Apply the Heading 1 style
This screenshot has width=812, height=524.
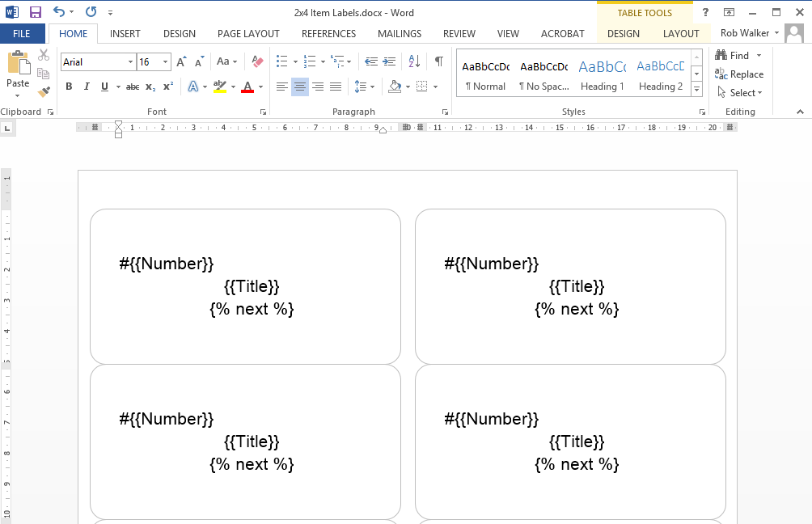point(602,74)
